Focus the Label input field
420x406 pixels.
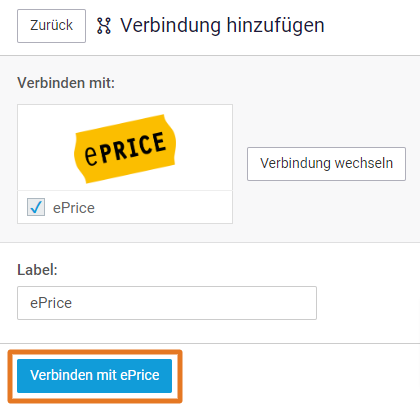tap(167, 303)
